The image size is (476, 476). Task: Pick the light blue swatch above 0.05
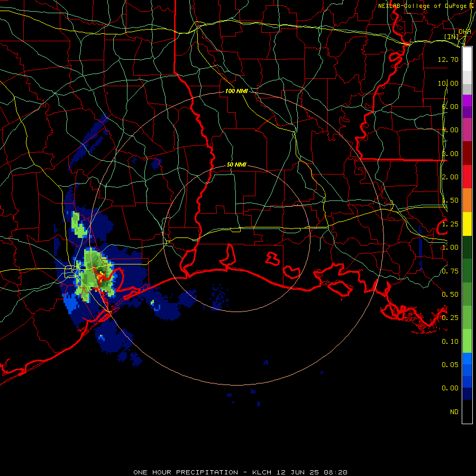pos(467,359)
